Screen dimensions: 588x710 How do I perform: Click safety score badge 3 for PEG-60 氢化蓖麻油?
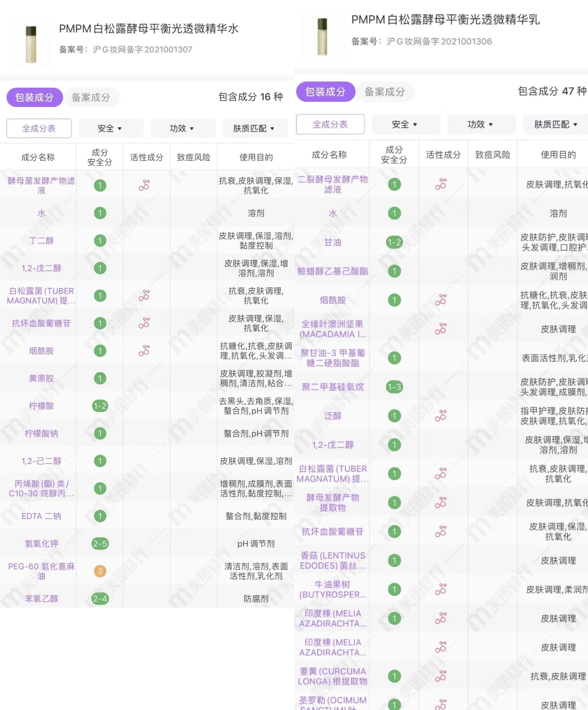click(x=100, y=571)
